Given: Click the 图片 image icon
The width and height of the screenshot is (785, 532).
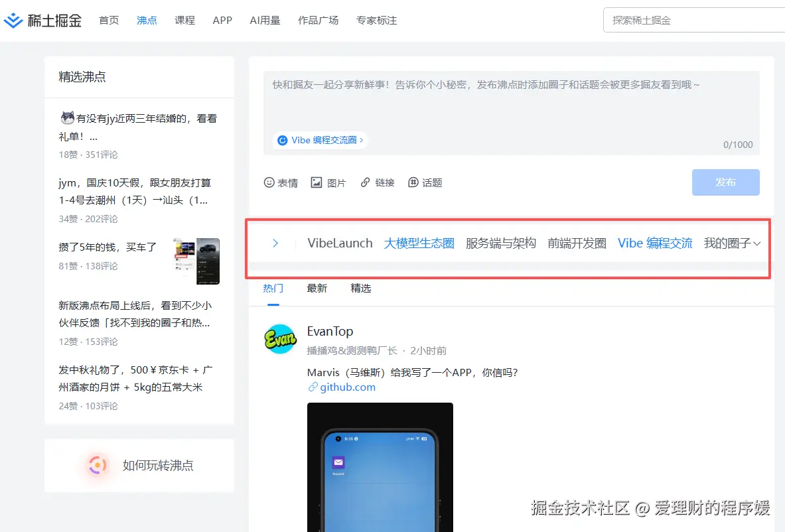Looking at the screenshot, I should (x=316, y=182).
